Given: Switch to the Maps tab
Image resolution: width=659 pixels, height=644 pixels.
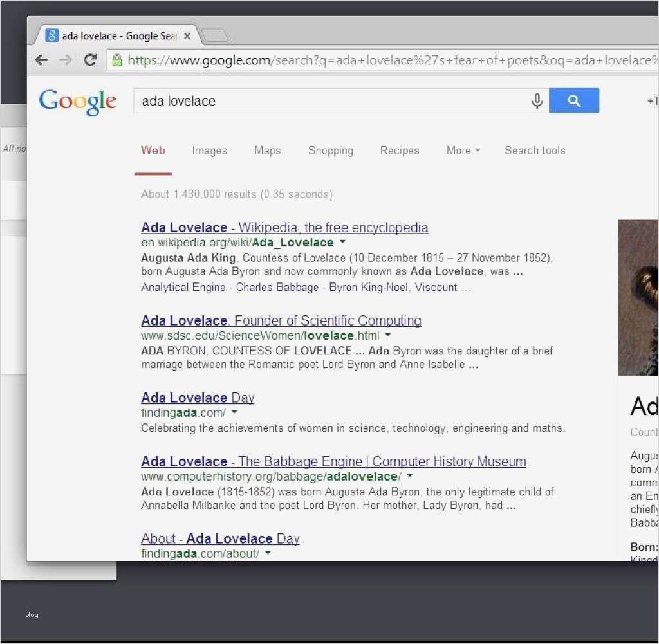Looking at the screenshot, I should 267,151.
